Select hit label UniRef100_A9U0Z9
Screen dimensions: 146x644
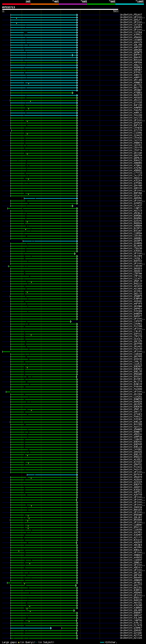(131, 42)
